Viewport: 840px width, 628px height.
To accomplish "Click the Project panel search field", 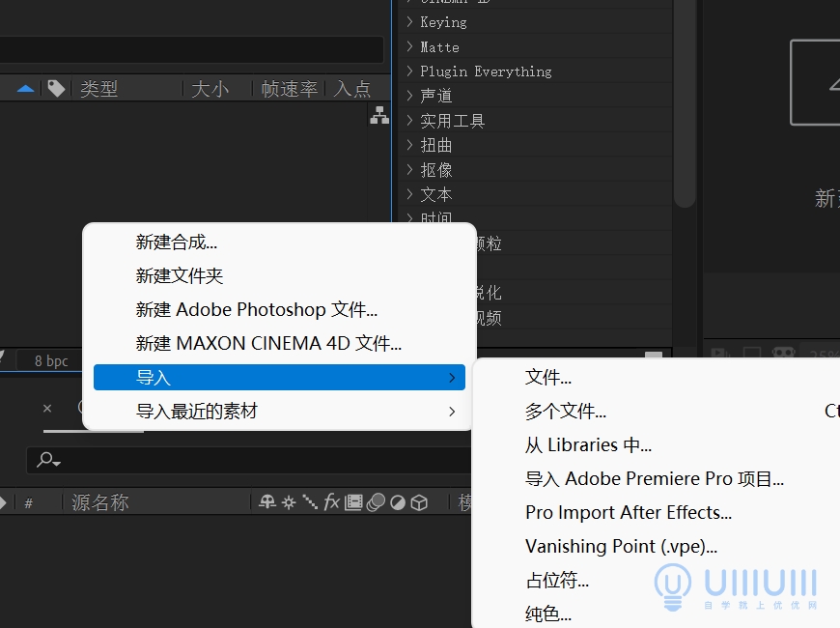I will tap(191, 50).
